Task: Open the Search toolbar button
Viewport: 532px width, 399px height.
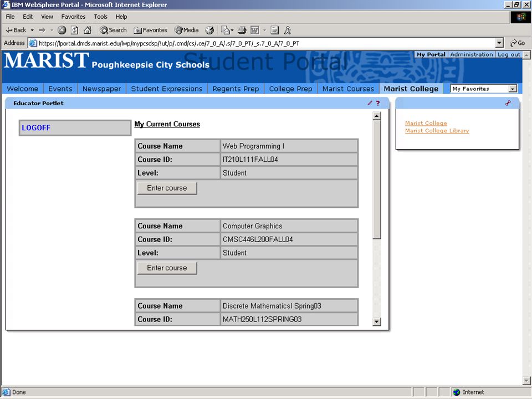Action: tap(113, 30)
